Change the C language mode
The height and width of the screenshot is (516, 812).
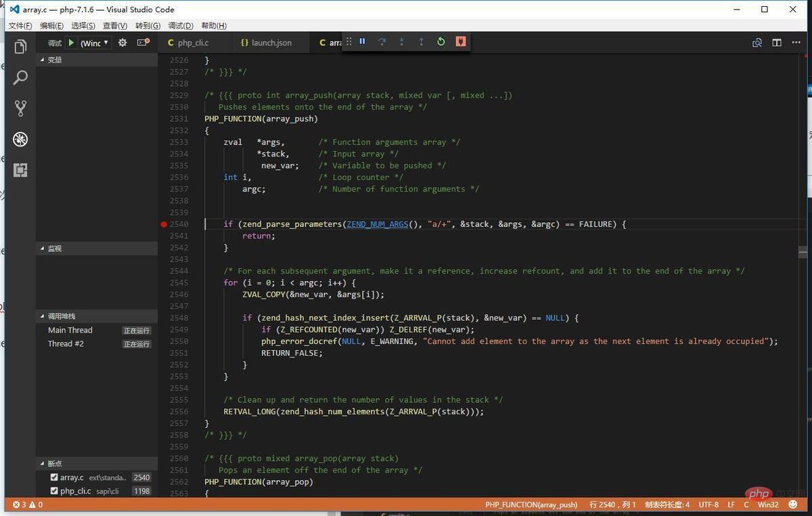coord(746,504)
